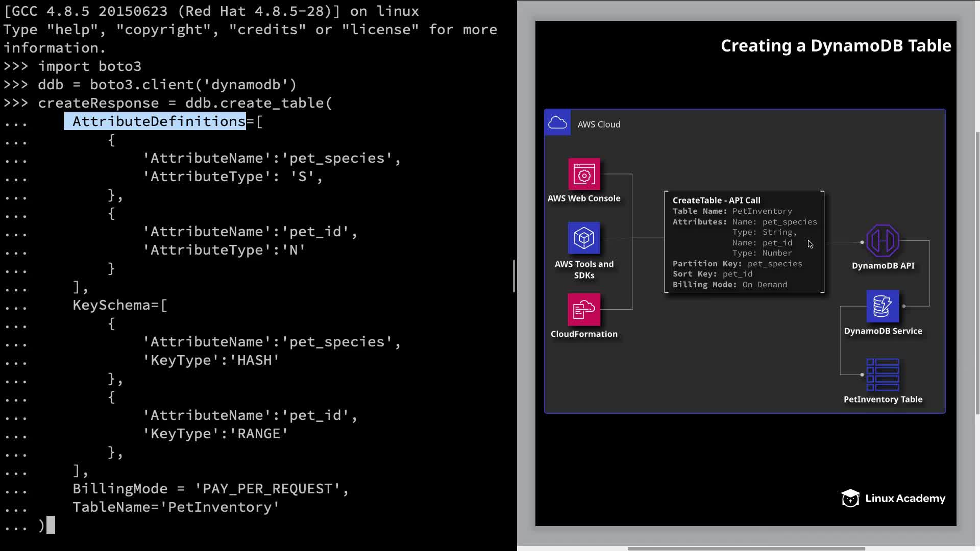
Task: Click the import boto3 line
Action: coord(89,66)
